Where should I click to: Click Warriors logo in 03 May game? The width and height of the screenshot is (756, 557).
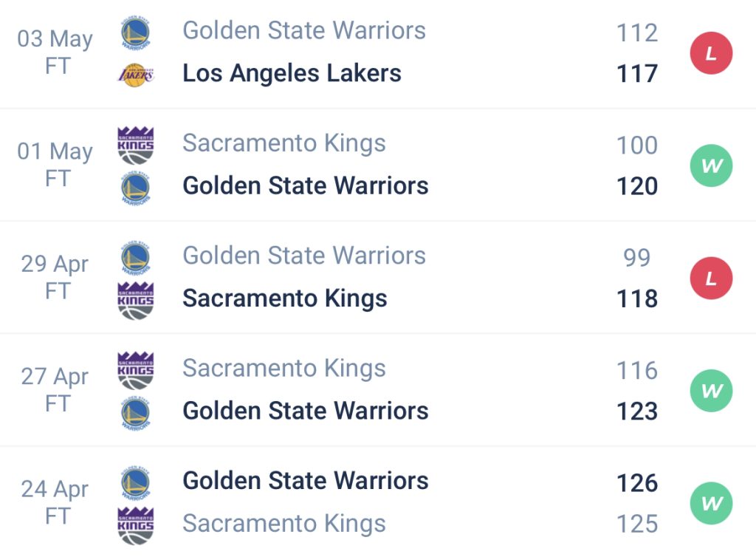136,33
